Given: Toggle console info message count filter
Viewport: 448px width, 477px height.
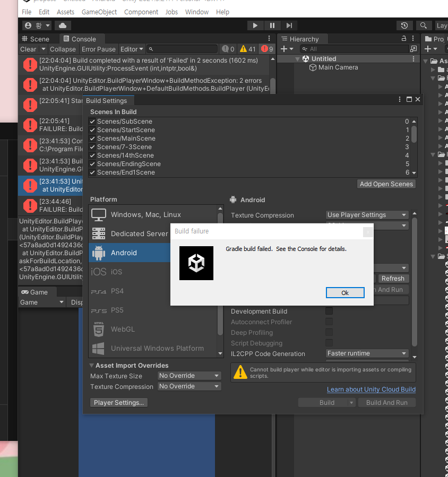Looking at the screenshot, I should pos(228,49).
